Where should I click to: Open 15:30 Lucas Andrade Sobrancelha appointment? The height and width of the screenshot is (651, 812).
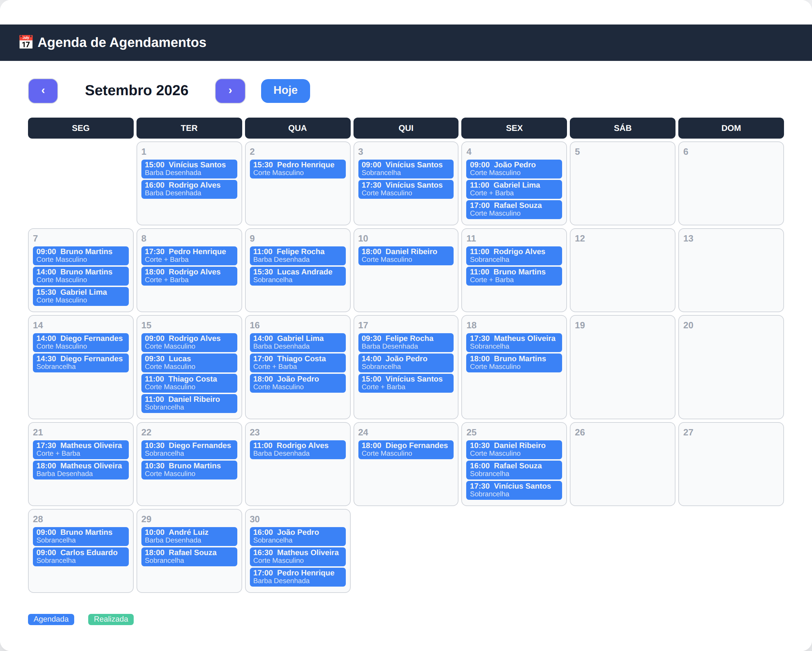click(297, 276)
